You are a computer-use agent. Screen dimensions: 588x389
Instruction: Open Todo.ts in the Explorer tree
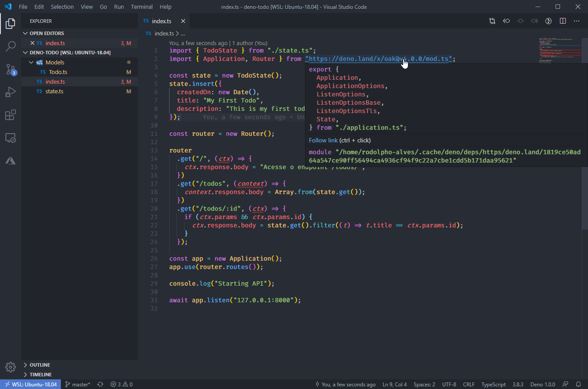click(x=80, y=72)
